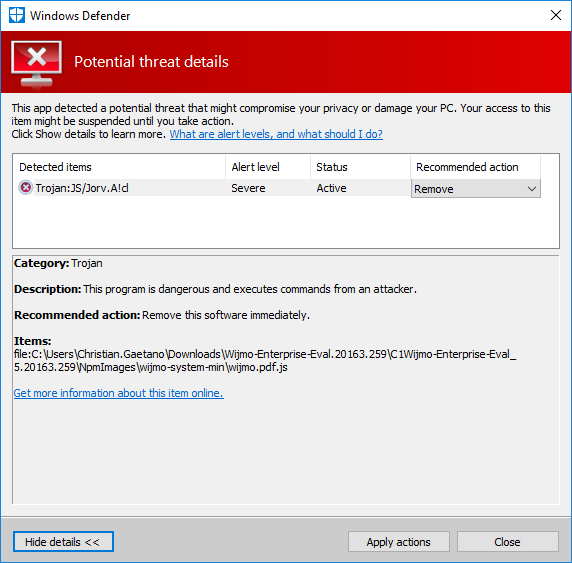Click the Status column header

pyautogui.click(x=360, y=167)
